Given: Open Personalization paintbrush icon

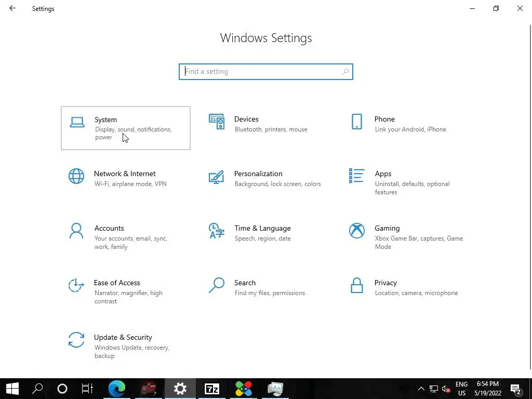Looking at the screenshot, I should pyautogui.click(x=217, y=177).
